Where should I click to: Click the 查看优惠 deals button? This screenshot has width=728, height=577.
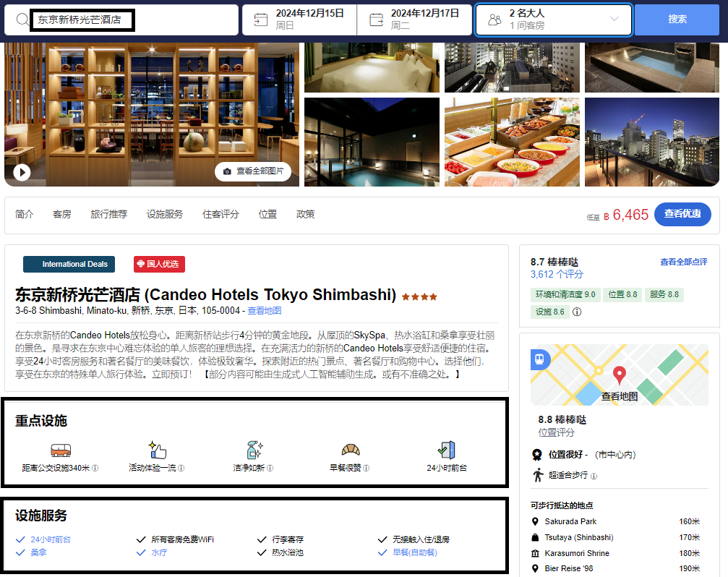[682, 214]
